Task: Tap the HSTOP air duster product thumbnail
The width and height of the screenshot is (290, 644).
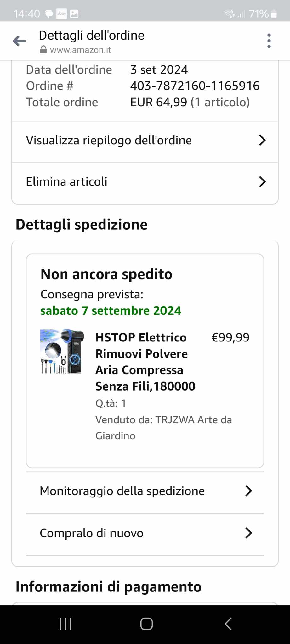Action: click(62, 352)
